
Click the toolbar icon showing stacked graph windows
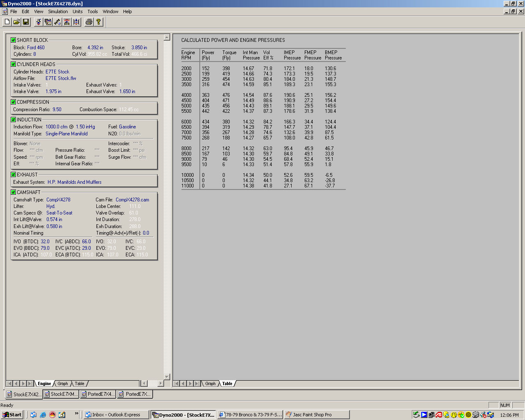click(48, 22)
